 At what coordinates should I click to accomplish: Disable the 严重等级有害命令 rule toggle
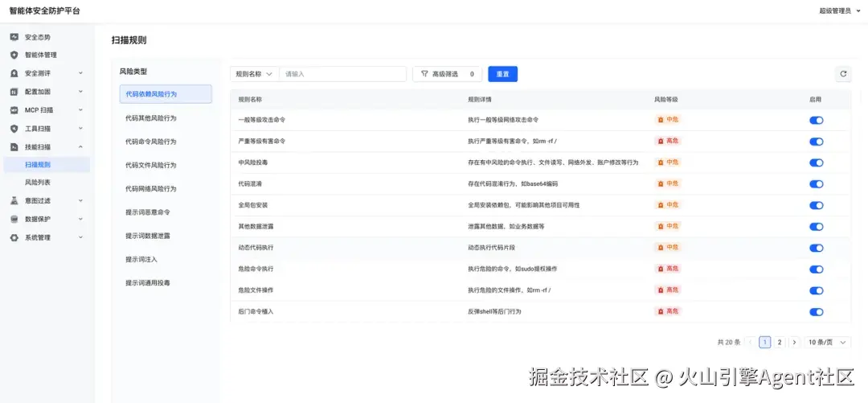[816, 142]
